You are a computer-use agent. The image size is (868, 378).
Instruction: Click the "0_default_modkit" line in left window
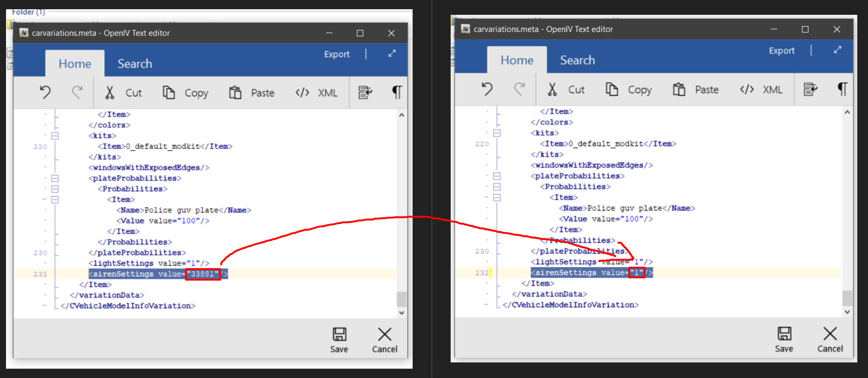tap(165, 146)
